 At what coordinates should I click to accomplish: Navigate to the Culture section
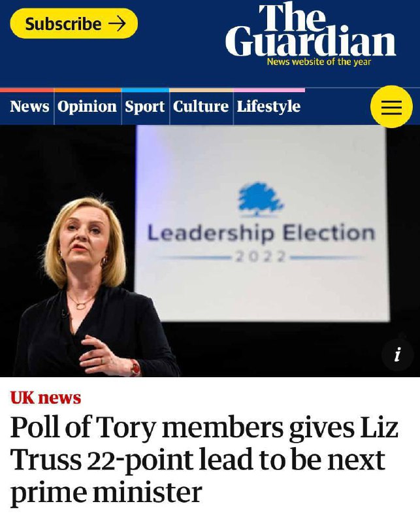[x=201, y=107]
